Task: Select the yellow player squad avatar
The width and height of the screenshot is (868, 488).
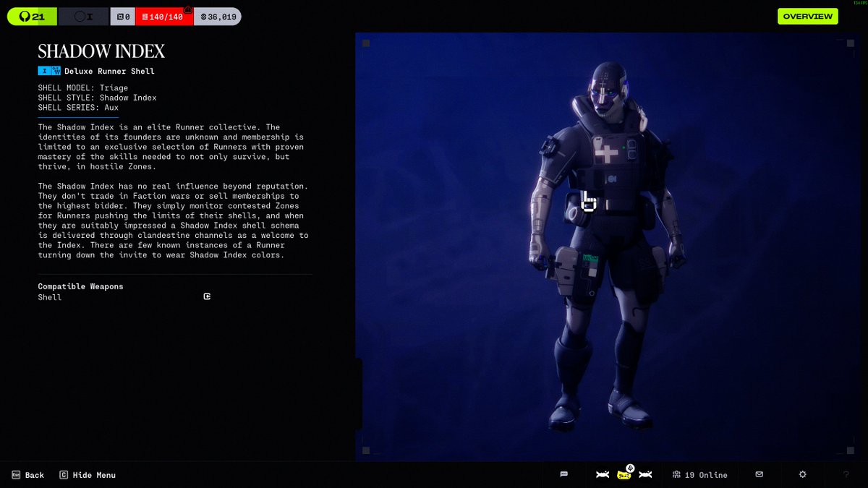Action: coord(624,475)
